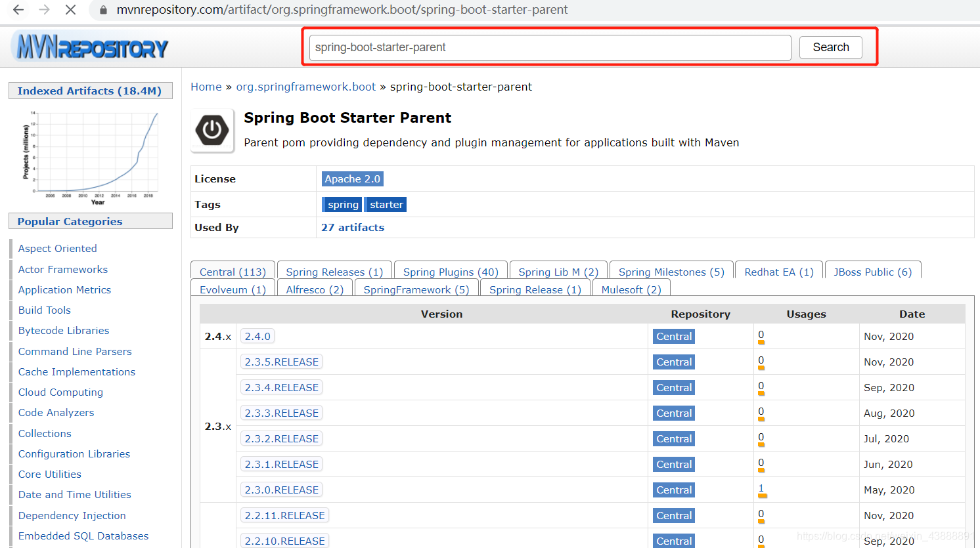This screenshot has width=980, height=548.
Task: Open version 2.3.5.RELEASE
Action: pyautogui.click(x=282, y=362)
